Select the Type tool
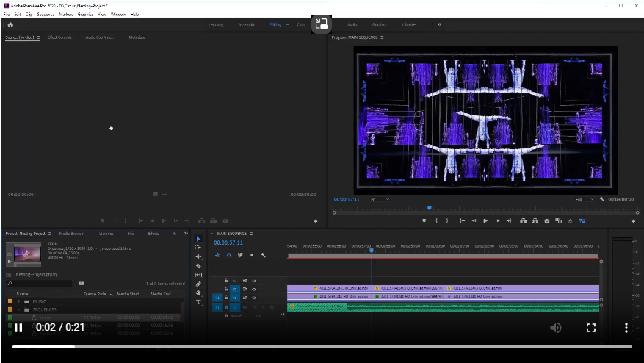 coord(198,302)
